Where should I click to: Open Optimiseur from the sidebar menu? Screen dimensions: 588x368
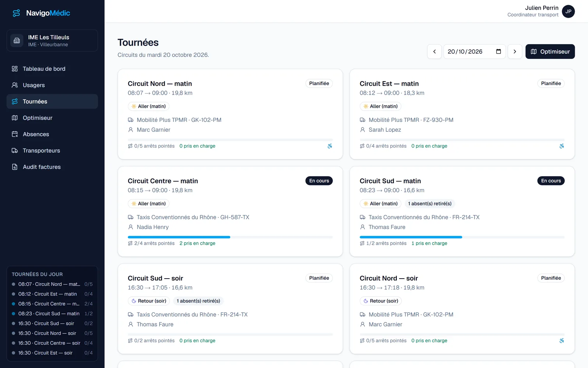pos(52,118)
